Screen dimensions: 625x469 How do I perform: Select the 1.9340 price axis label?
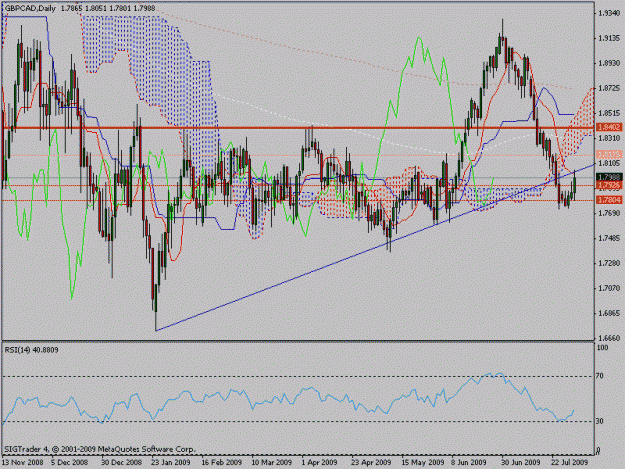point(610,13)
